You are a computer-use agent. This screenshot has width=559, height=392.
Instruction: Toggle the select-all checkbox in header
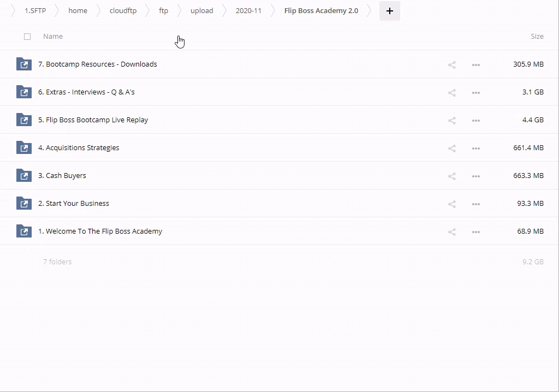(x=27, y=37)
